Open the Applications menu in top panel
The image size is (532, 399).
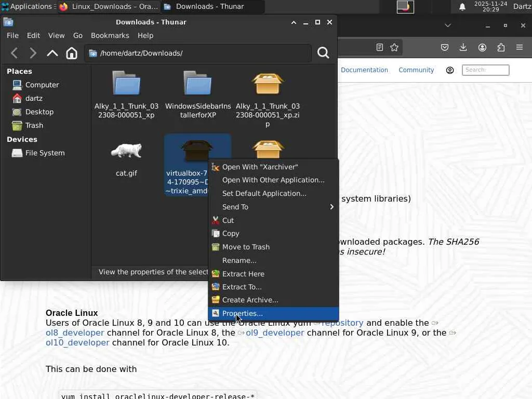tap(28, 6)
